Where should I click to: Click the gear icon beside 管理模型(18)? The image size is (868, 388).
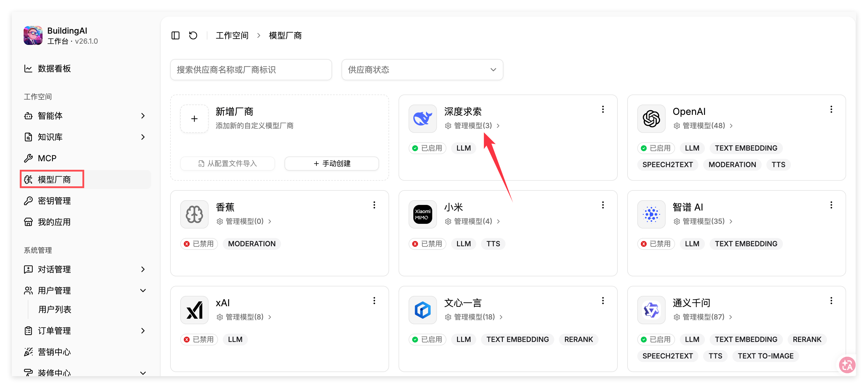[x=448, y=317]
